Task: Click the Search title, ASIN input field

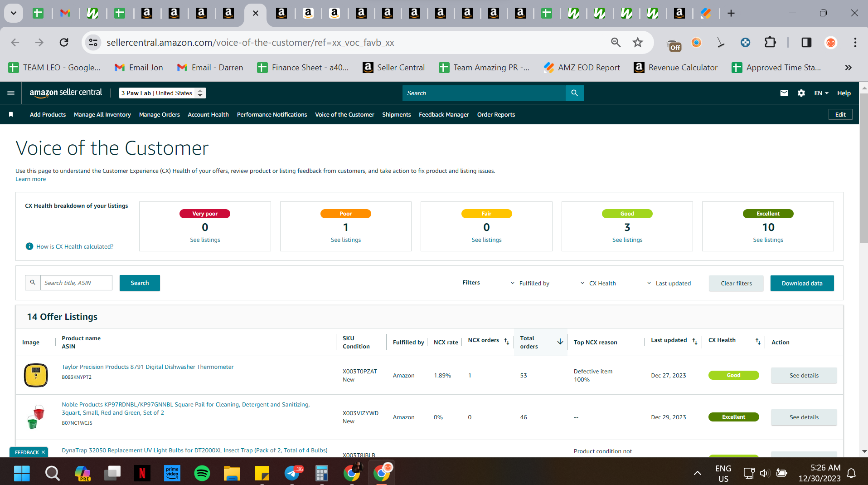Action: click(76, 283)
